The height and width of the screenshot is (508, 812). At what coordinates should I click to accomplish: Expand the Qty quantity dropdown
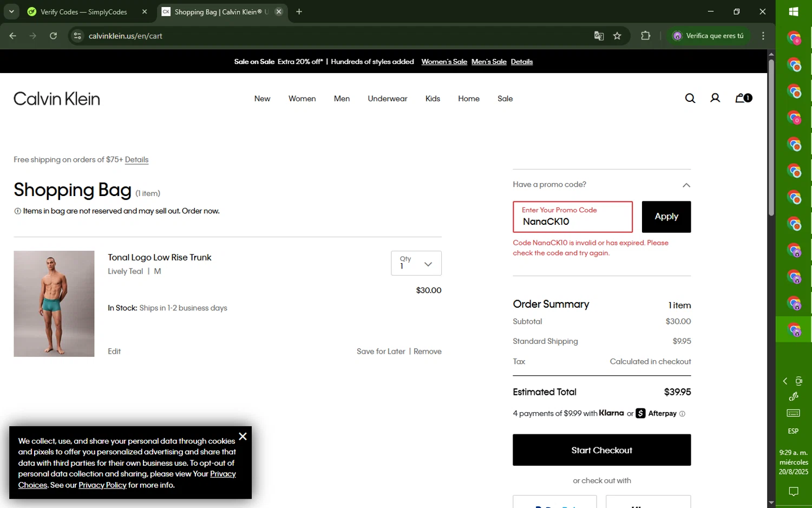[416, 263]
